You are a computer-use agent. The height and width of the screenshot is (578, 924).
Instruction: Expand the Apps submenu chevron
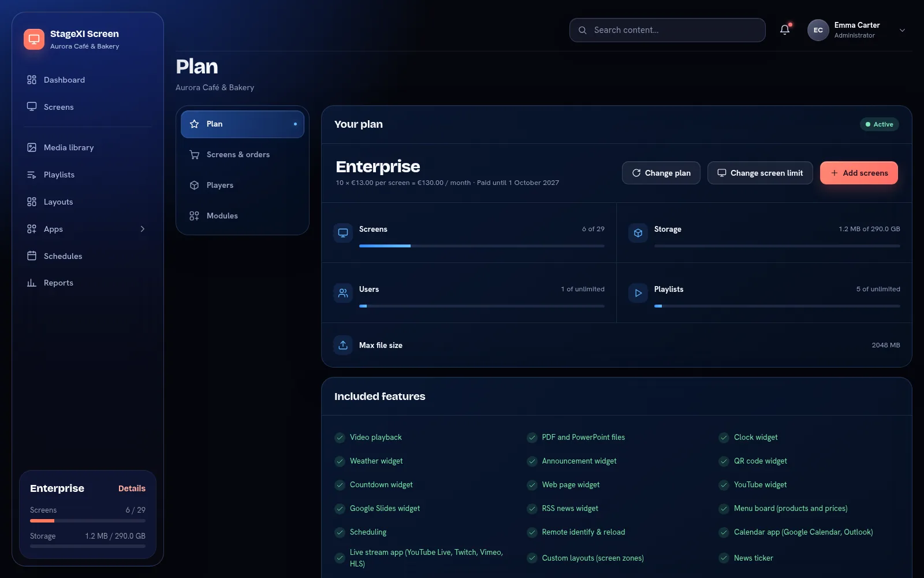(x=143, y=229)
